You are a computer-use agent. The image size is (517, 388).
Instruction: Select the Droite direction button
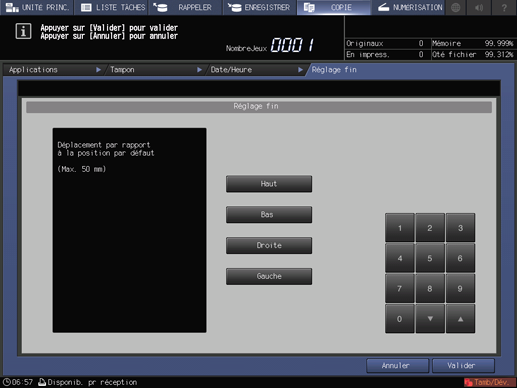[269, 245]
